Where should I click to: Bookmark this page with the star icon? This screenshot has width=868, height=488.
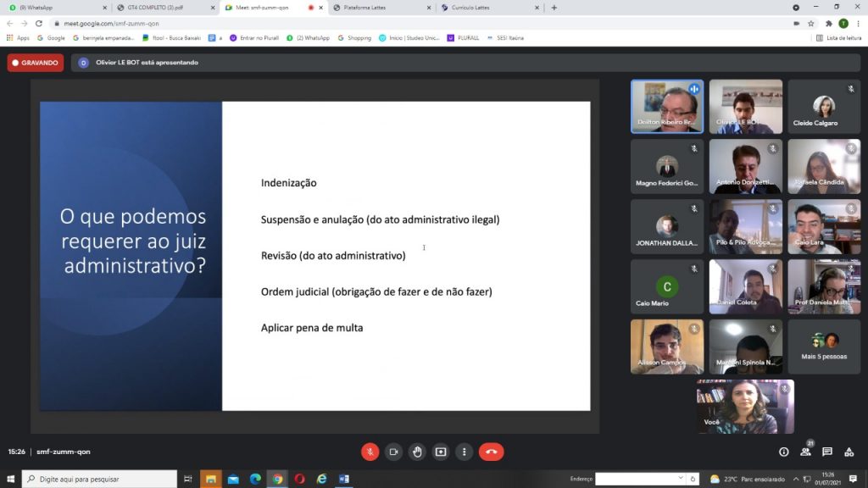pos(811,24)
